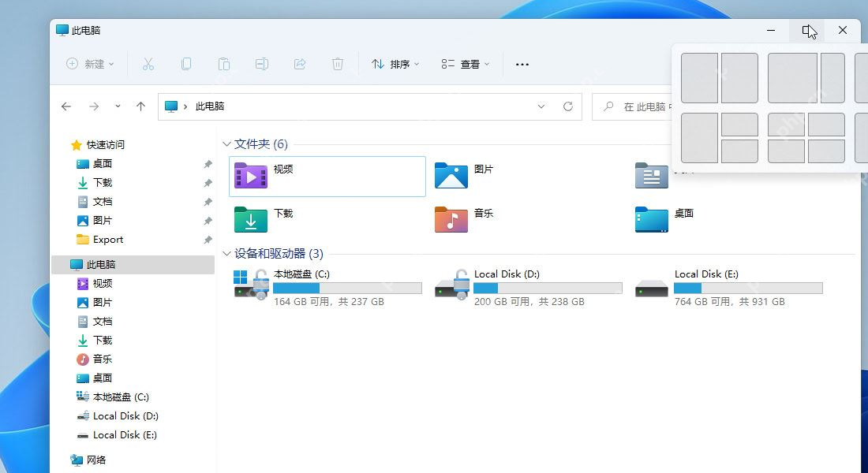
Task: Select 网络 in the navigation pane
Action: [x=95, y=460]
